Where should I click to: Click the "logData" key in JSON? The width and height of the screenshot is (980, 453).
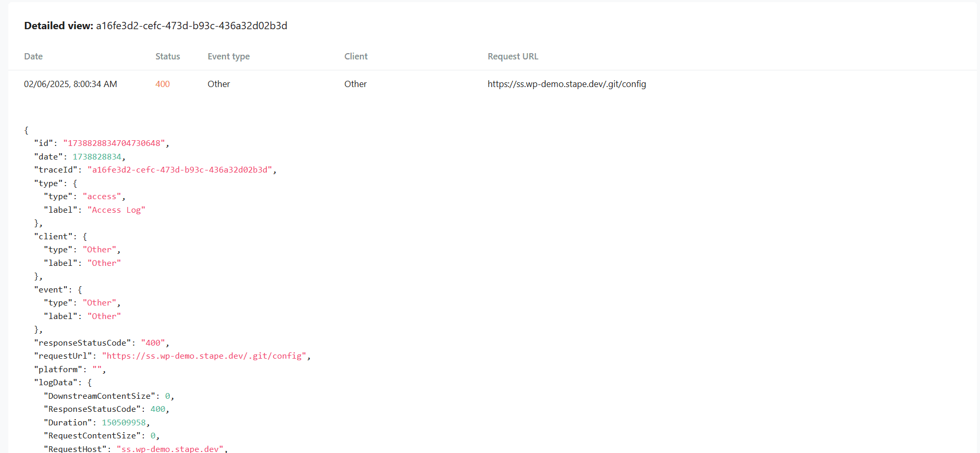coord(56,382)
